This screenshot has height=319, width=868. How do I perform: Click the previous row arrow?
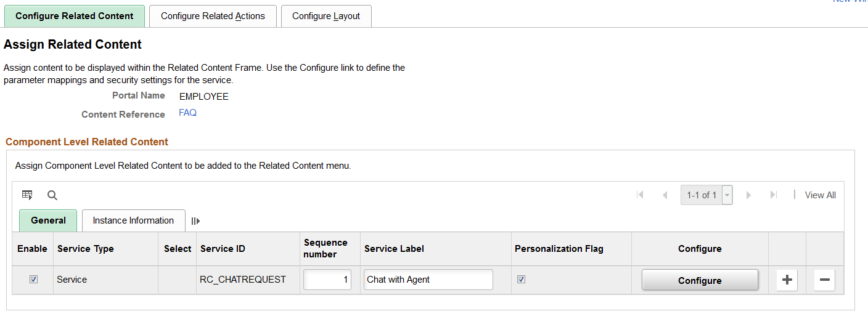pos(665,195)
